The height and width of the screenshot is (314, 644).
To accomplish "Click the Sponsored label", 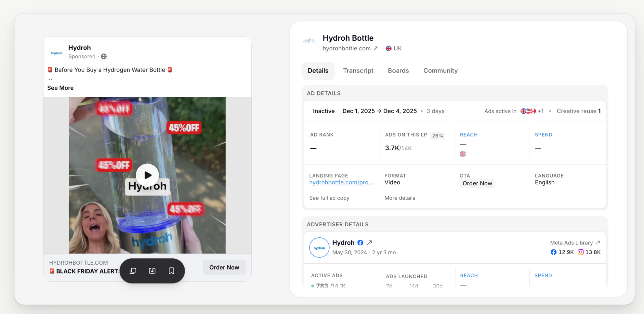I will coord(82,56).
